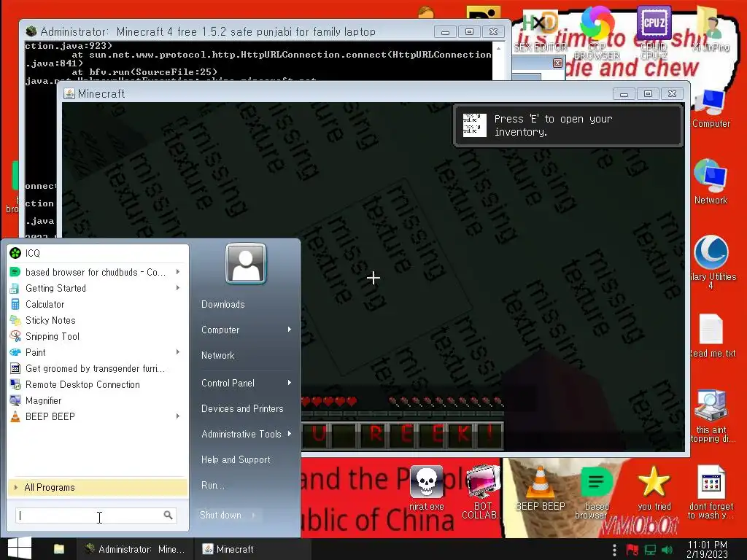Image resolution: width=747 pixels, height=560 pixels.
Task: Expand Control Panel submenu arrow
Action: click(x=289, y=383)
